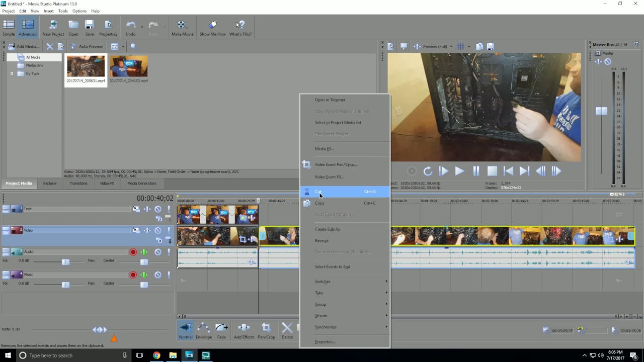Play the preview video
Viewport: 644px width, 362px height.
(459, 171)
